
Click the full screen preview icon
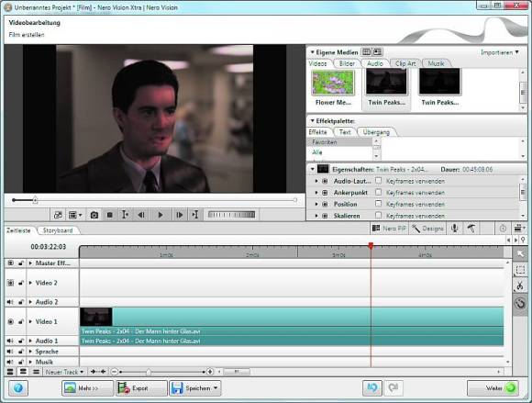tap(59, 215)
